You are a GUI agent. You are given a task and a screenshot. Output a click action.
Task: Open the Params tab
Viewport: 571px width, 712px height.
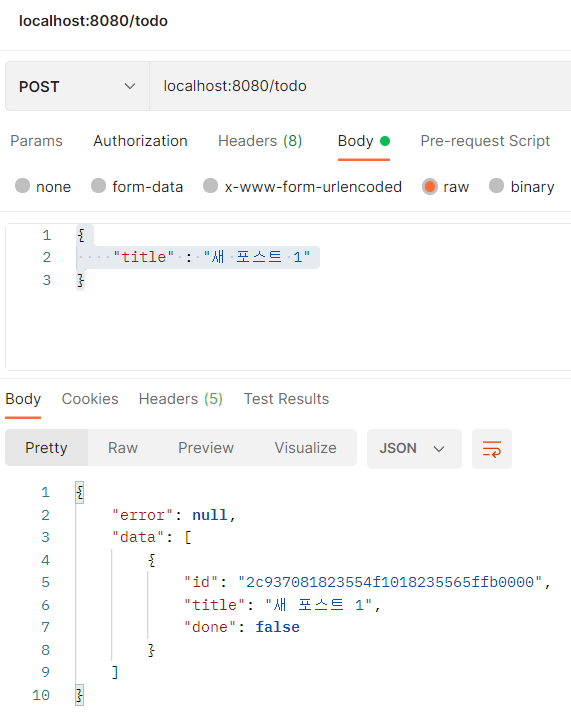36,141
